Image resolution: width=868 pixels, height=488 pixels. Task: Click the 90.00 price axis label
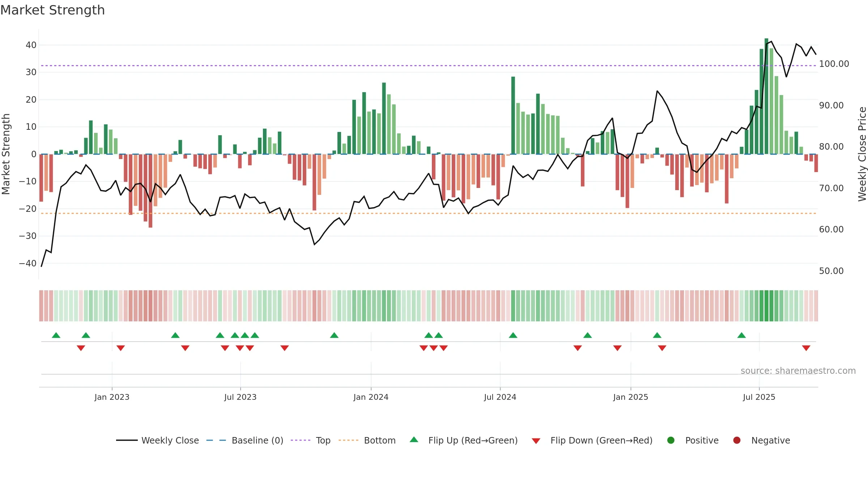[831, 105]
